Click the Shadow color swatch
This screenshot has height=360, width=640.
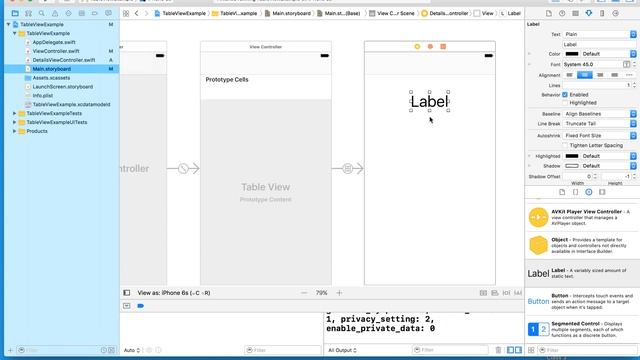(572, 166)
